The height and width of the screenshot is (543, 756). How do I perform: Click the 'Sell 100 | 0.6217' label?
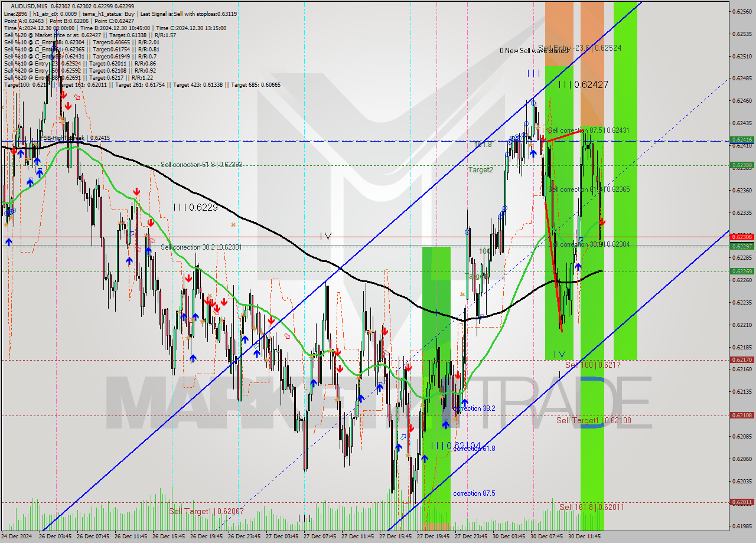coord(593,365)
